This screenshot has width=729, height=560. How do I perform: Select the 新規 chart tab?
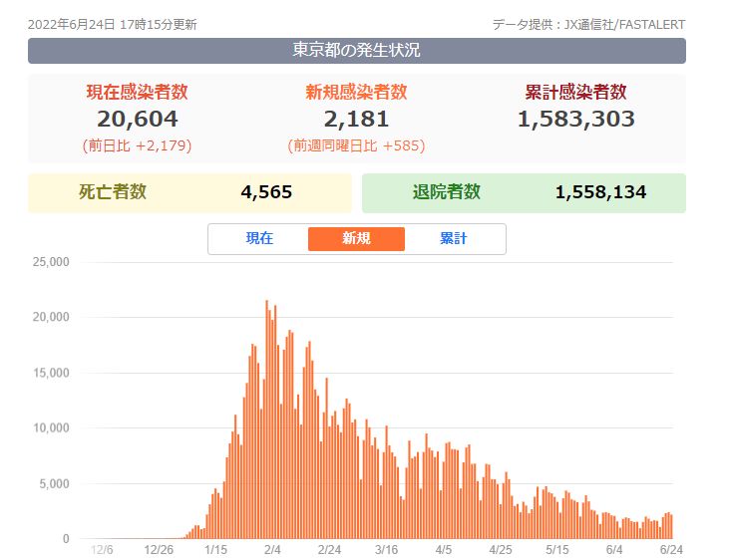(356, 239)
